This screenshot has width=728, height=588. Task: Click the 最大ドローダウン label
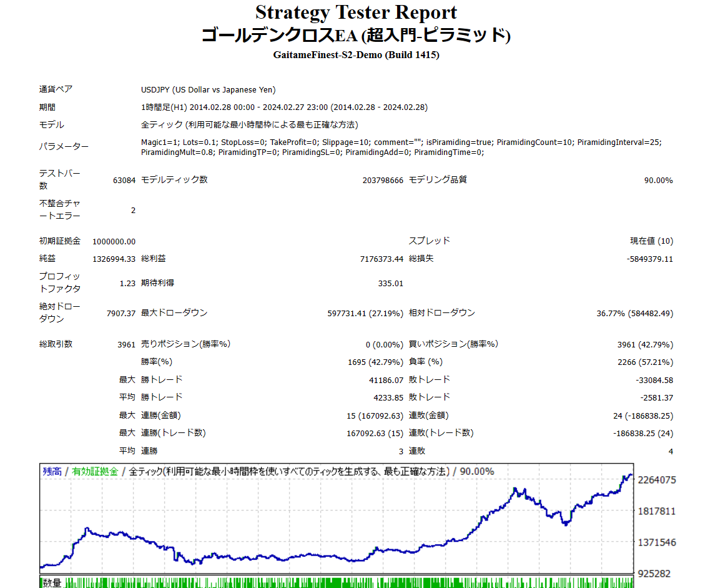point(174,313)
